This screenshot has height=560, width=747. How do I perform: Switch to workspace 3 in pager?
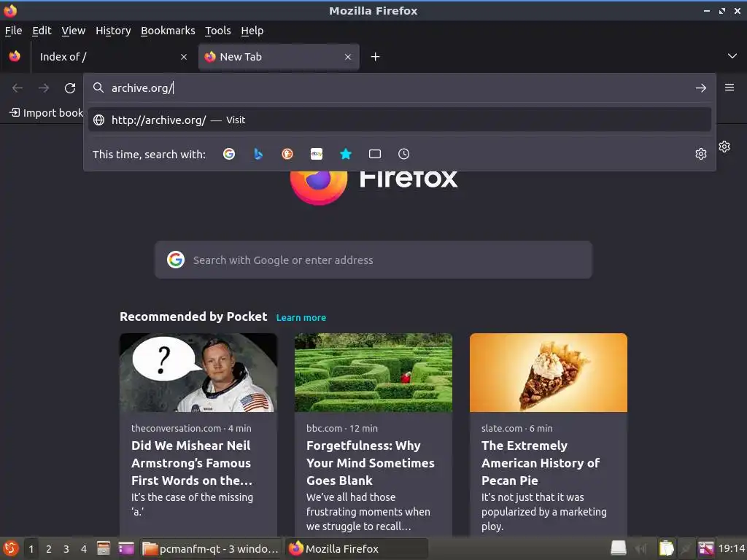(66, 548)
